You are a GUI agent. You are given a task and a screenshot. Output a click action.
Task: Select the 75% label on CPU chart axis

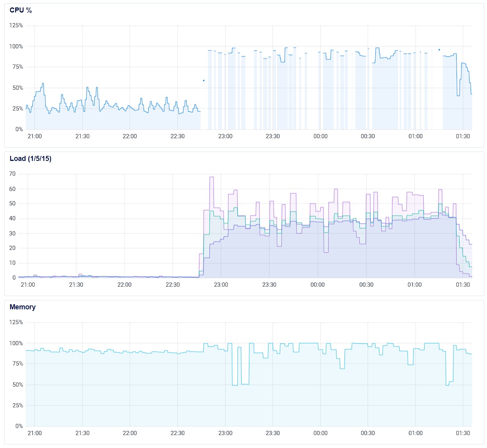click(x=18, y=67)
